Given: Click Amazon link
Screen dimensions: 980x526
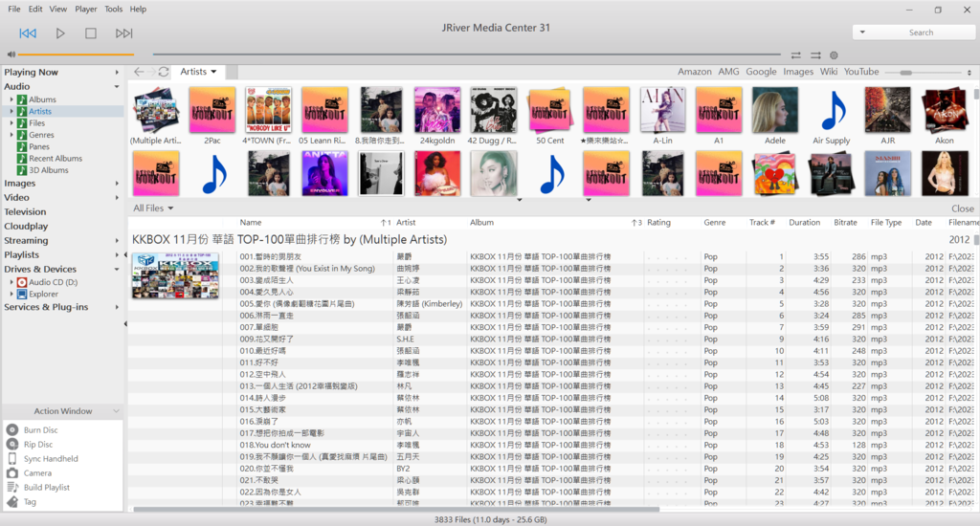Looking at the screenshot, I should [695, 72].
